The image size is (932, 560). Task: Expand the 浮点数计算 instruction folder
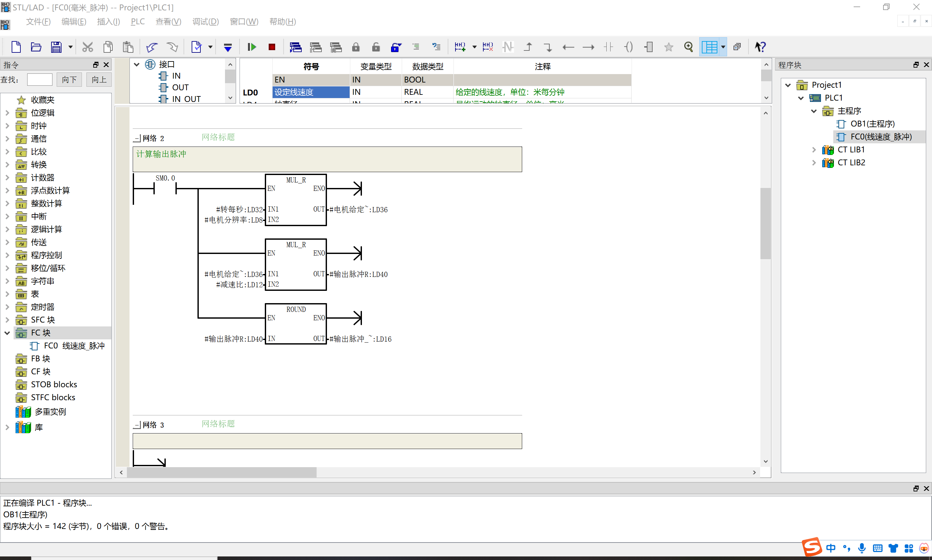coord(7,191)
